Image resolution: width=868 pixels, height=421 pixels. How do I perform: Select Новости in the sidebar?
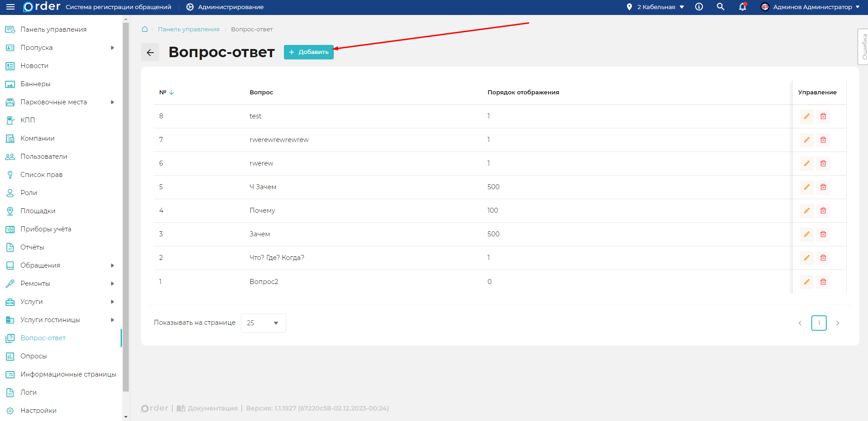pos(34,66)
